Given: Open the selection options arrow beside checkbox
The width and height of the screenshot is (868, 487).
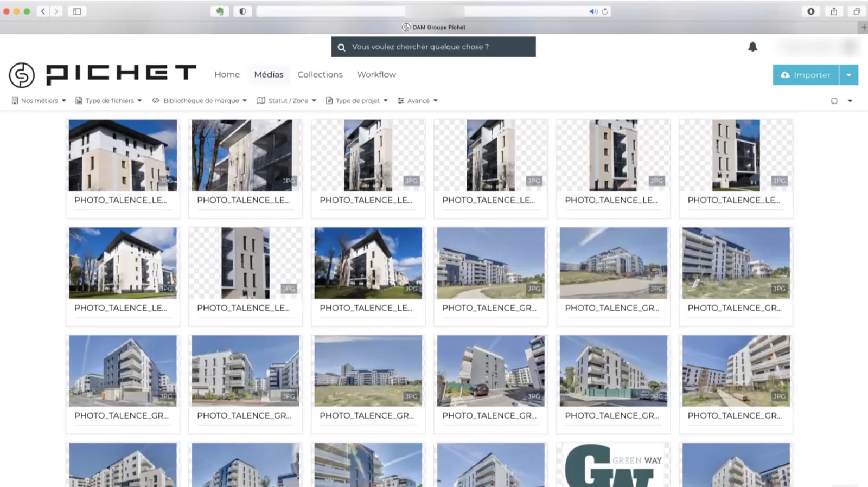Looking at the screenshot, I should coord(850,101).
